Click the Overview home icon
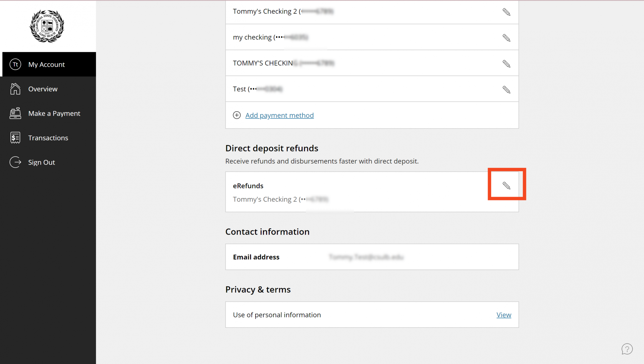644x364 pixels. pos(15,88)
